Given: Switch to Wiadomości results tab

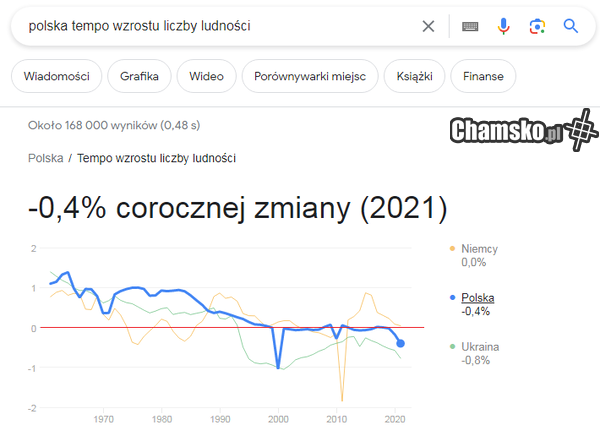Looking at the screenshot, I should (56, 75).
